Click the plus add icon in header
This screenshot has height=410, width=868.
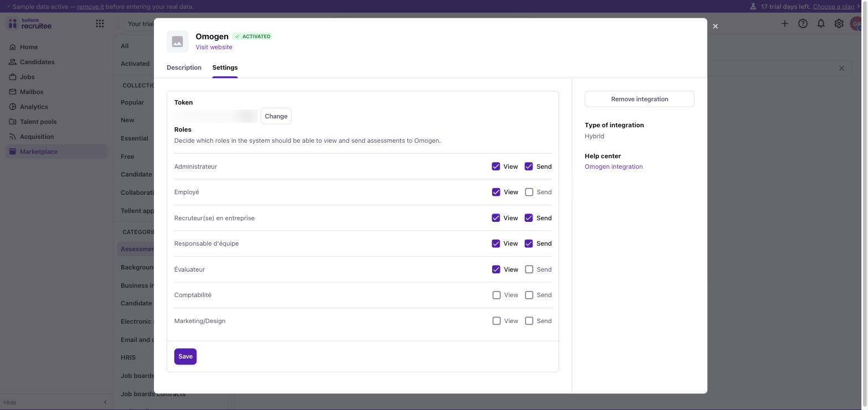[784, 24]
